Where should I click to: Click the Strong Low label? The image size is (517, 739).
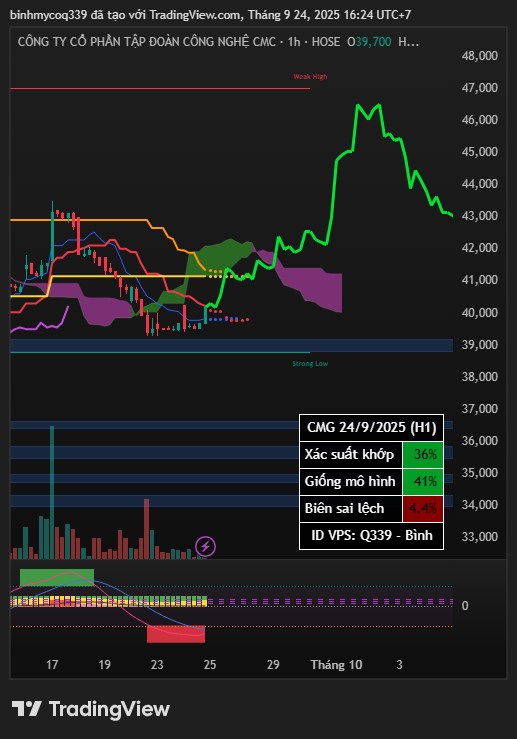[x=310, y=363]
